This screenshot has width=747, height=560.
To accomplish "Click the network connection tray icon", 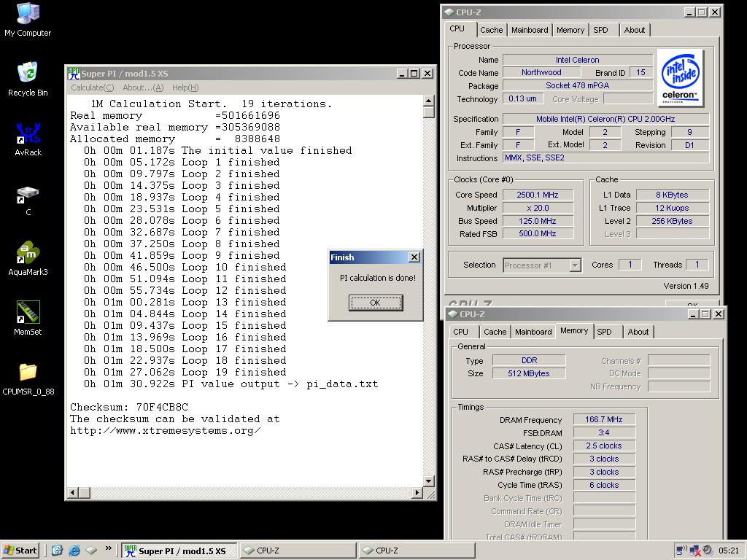I will coord(695,551).
